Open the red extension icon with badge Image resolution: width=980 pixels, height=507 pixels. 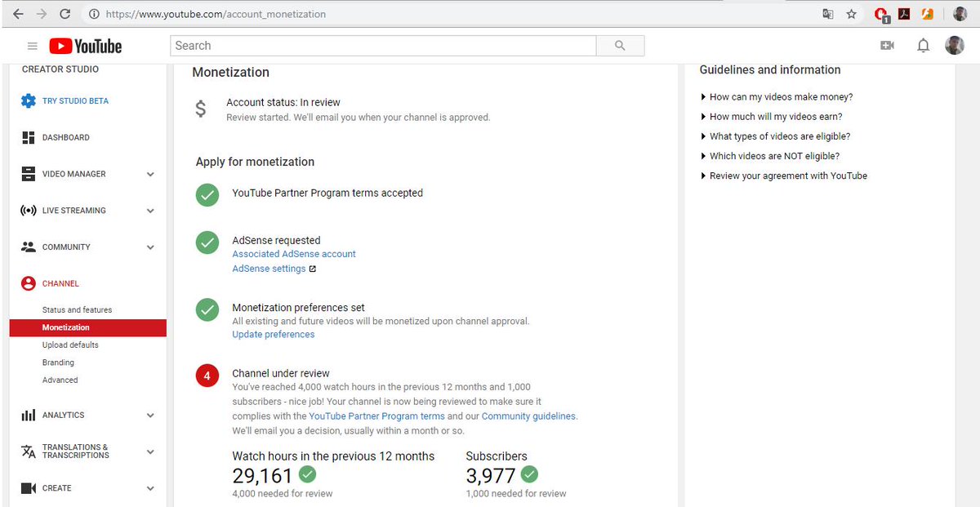tap(881, 14)
